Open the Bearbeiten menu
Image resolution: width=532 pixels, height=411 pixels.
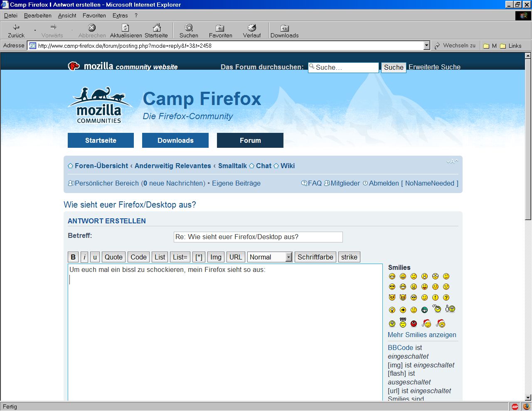(38, 15)
